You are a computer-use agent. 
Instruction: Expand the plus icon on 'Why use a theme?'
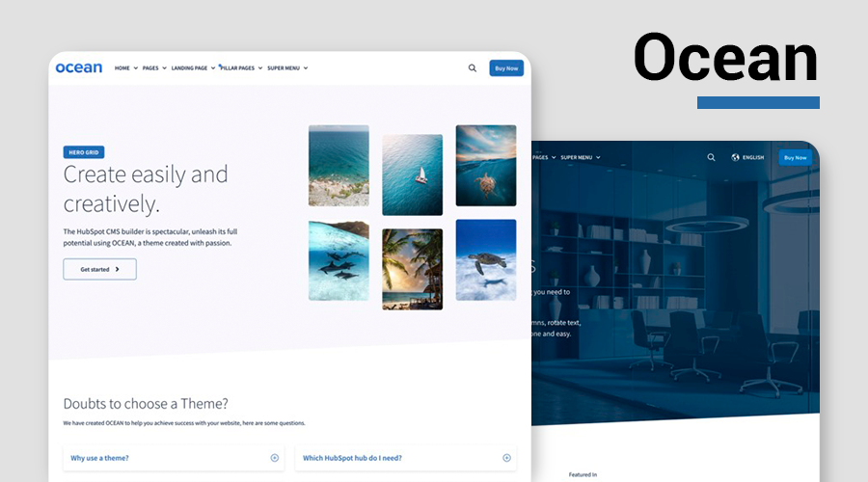(275, 458)
